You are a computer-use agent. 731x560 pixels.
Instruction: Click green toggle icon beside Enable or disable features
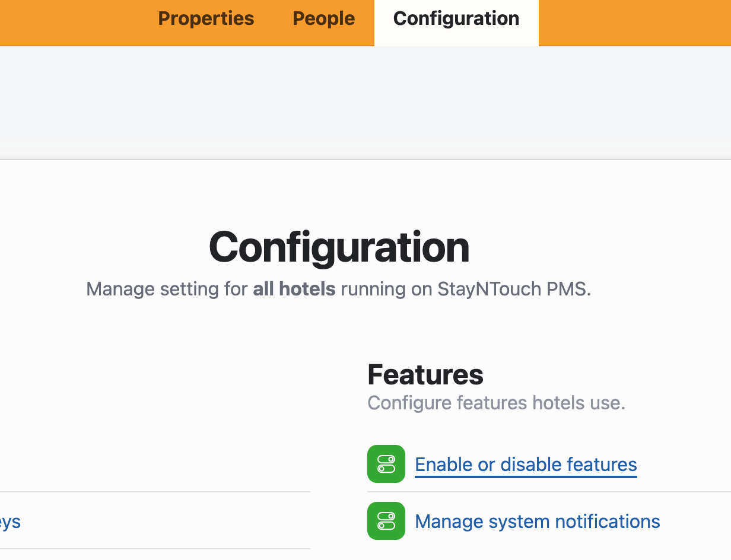(x=386, y=464)
